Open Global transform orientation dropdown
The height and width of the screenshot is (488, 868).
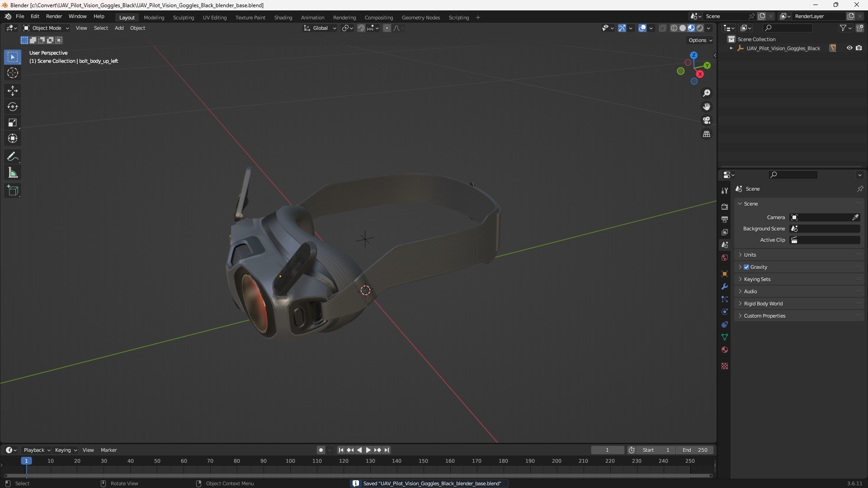coord(320,28)
